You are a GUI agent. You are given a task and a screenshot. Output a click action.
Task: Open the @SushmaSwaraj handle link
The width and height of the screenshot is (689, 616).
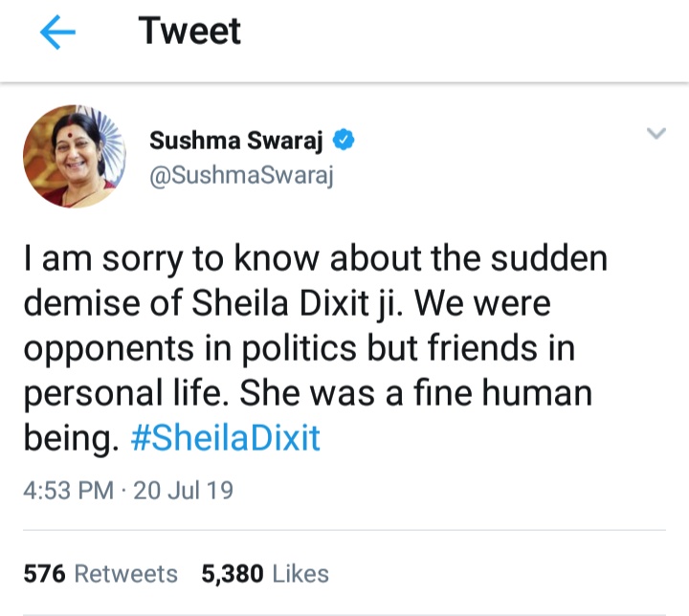[x=241, y=176]
